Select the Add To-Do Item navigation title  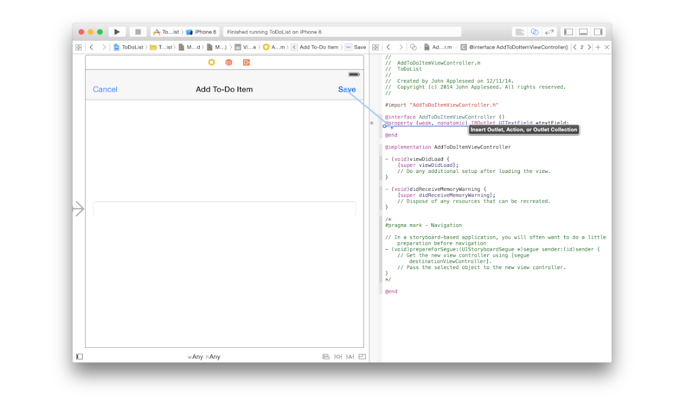(224, 89)
